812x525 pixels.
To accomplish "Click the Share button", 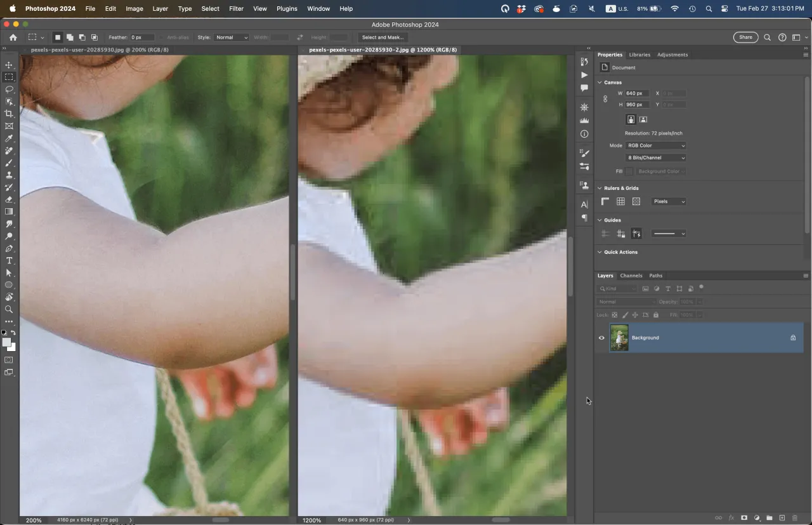I will 745,37.
